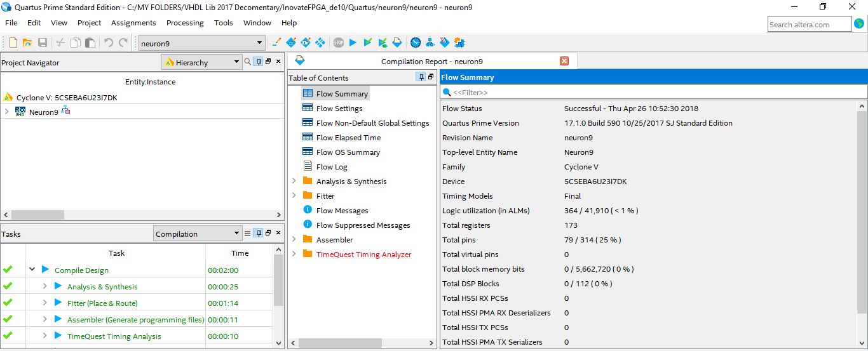This screenshot has width=868, height=351.
Task: Toggle float on Project Navigator panel
Action: point(268,62)
